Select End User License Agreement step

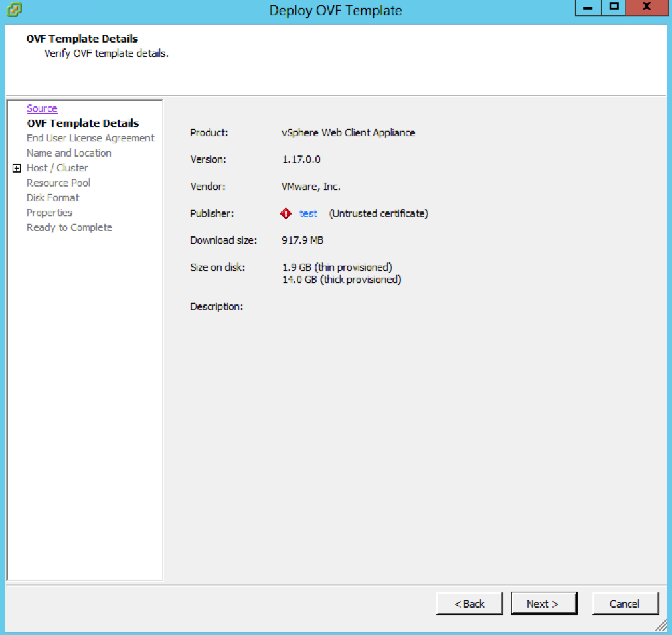(90, 138)
